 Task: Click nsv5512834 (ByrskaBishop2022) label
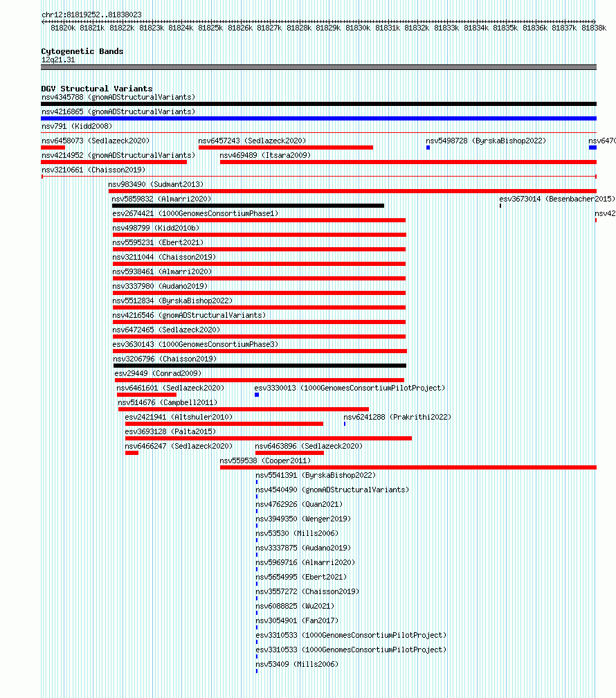pyautogui.click(x=173, y=301)
